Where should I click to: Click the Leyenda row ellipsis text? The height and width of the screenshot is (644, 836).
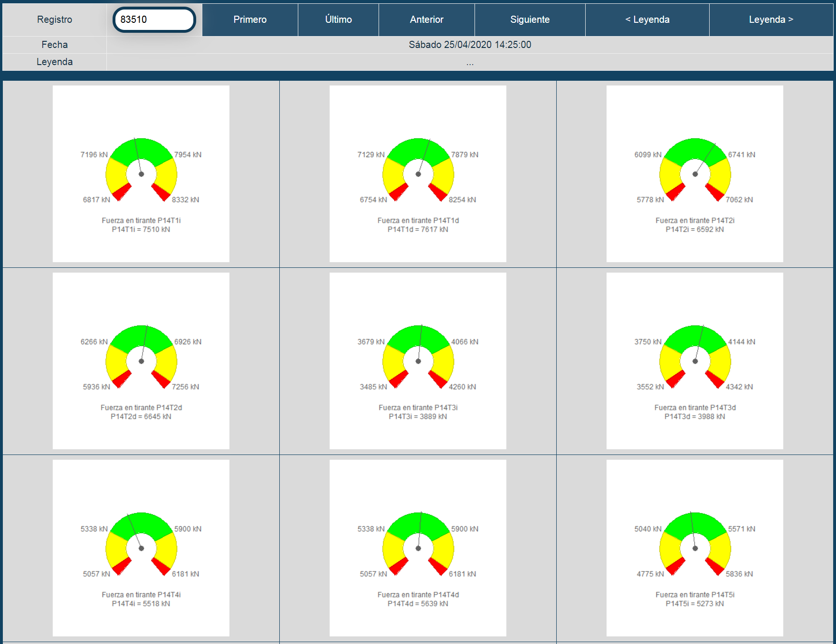pos(470,63)
